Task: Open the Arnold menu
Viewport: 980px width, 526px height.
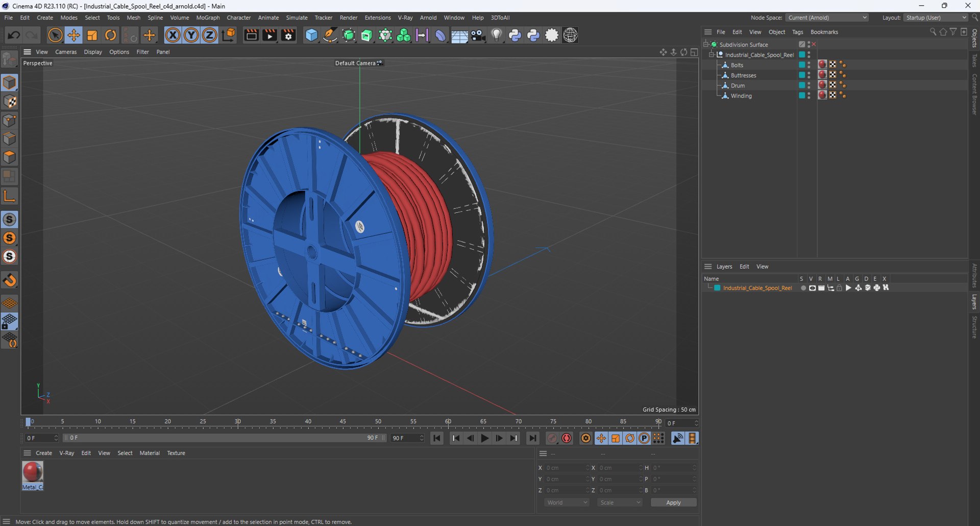Action: (x=428, y=17)
